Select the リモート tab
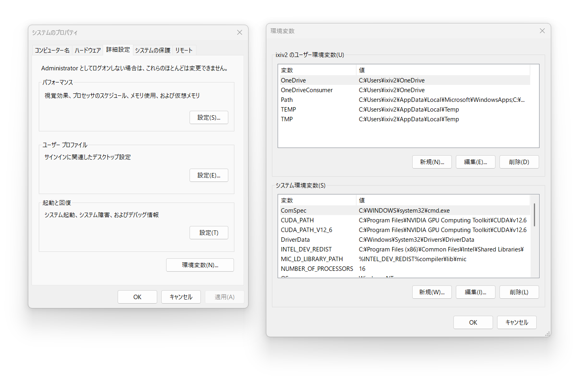 pyautogui.click(x=184, y=50)
